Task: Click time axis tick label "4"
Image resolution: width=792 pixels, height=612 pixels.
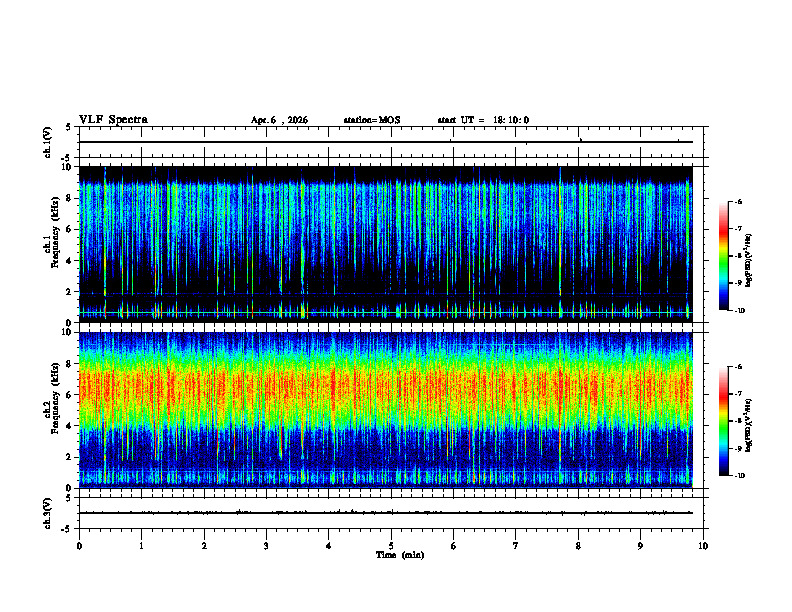Action: pyautogui.click(x=329, y=546)
